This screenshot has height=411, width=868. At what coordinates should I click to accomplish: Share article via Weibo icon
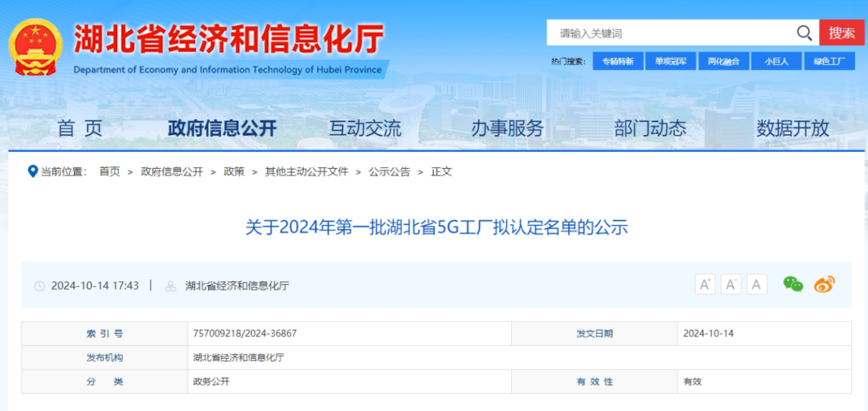point(824,284)
